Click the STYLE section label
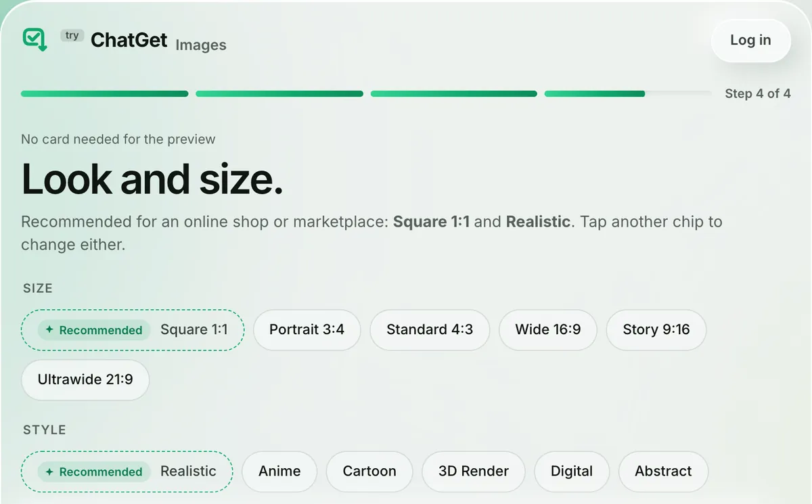This screenshot has width=812, height=504. [x=45, y=430]
